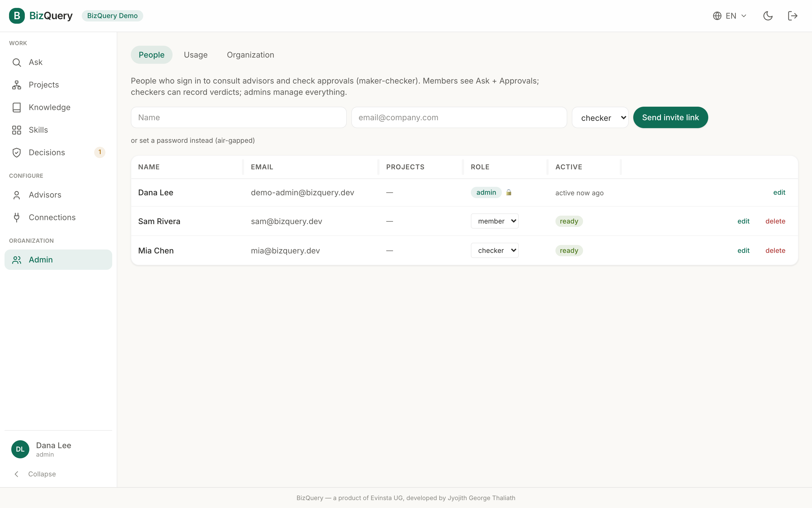Click the PROJECTS column header
The height and width of the screenshot is (508, 812).
[405, 167]
